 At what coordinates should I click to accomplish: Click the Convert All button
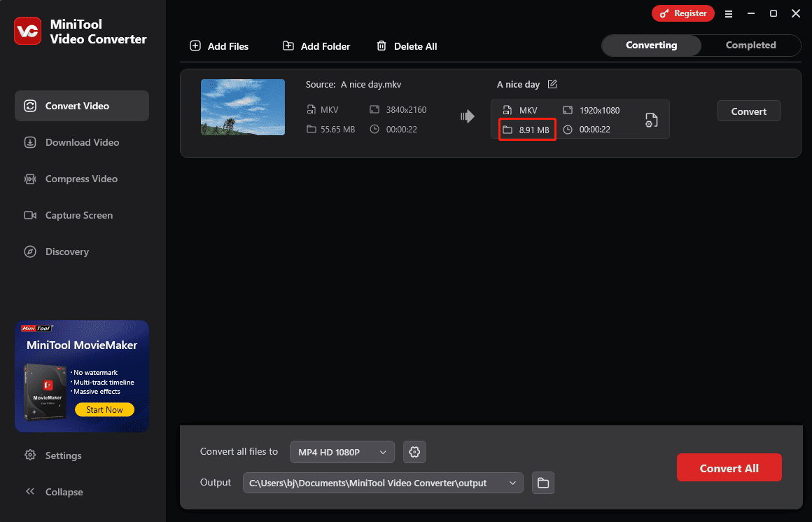[x=729, y=467]
